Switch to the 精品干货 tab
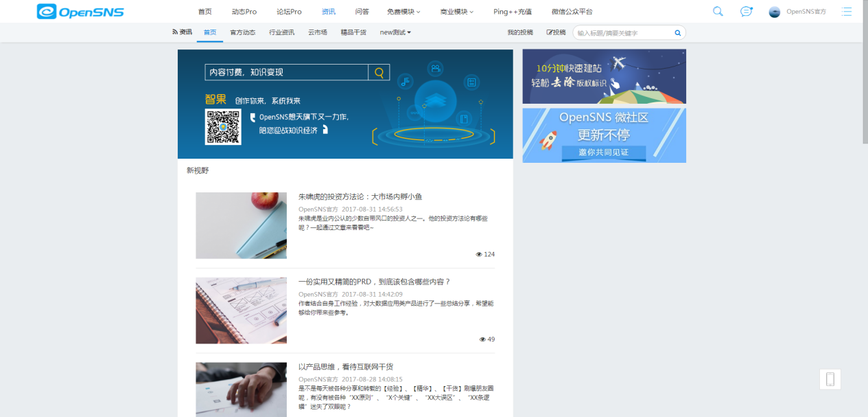The width and height of the screenshot is (868, 417). (353, 32)
